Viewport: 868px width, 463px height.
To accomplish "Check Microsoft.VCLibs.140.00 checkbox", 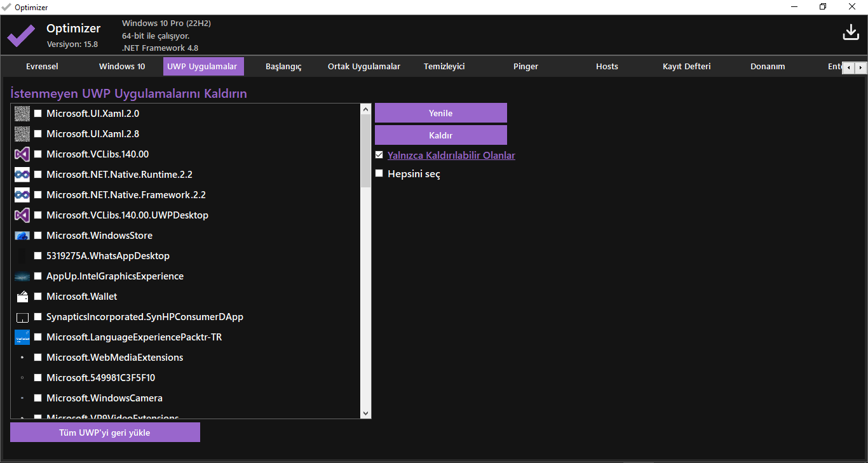I will pos(38,154).
